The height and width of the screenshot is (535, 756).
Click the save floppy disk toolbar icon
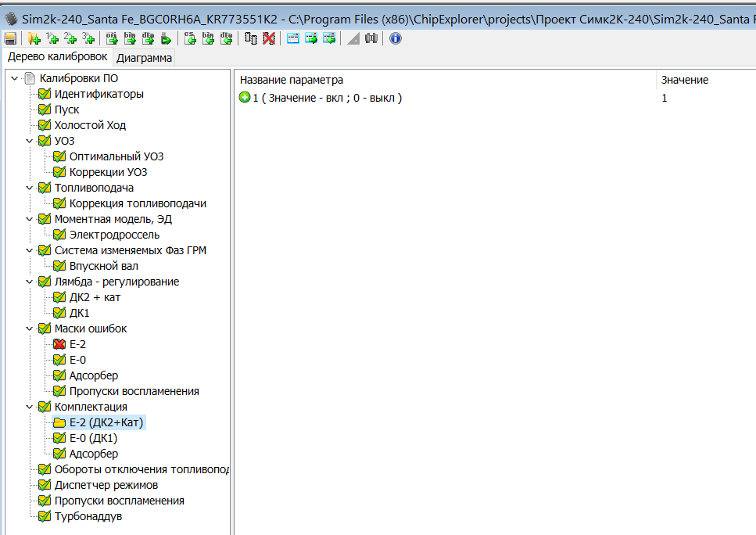point(9,38)
